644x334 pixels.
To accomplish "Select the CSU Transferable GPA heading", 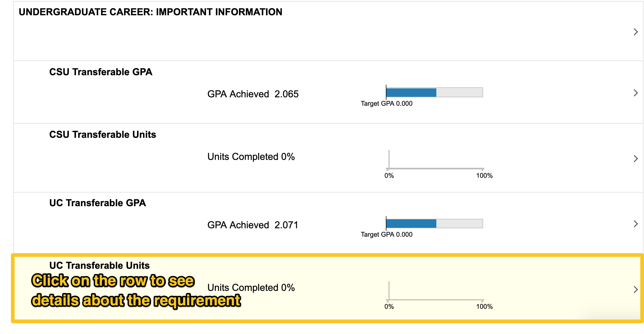I will coord(101,72).
